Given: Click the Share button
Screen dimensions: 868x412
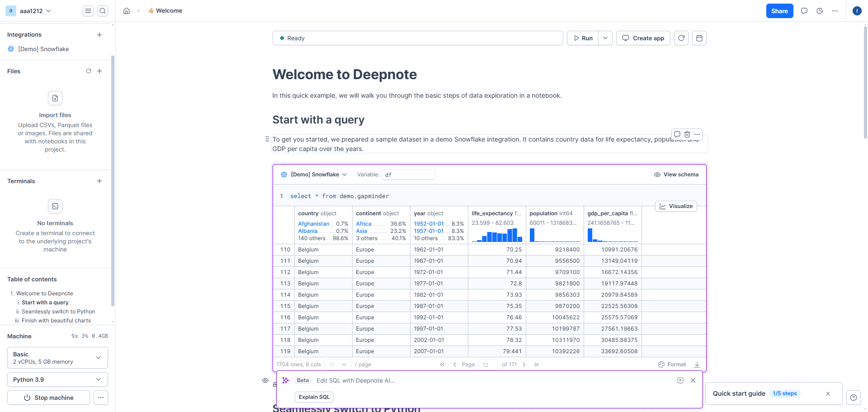Looking at the screenshot, I should pyautogui.click(x=779, y=11).
